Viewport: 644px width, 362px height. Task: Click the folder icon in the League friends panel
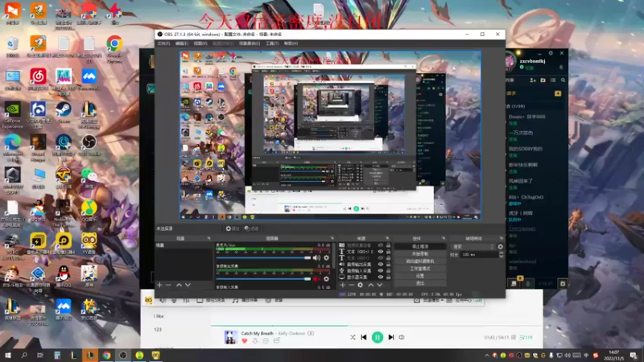click(543, 80)
